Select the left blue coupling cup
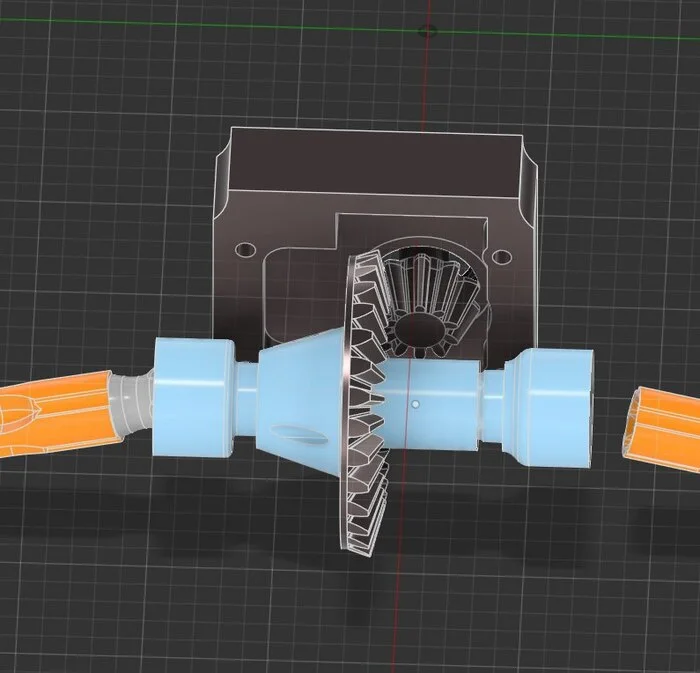The height and width of the screenshot is (673, 700). tap(194, 397)
